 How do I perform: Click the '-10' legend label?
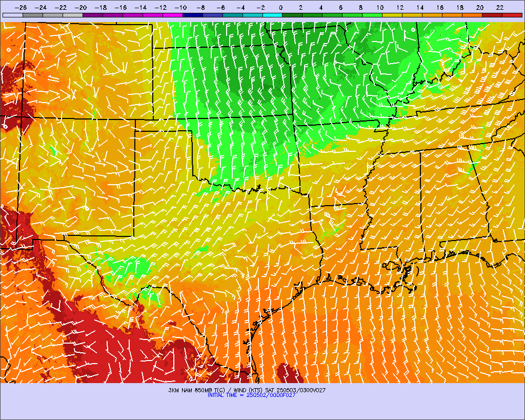click(x=181, y=7)
